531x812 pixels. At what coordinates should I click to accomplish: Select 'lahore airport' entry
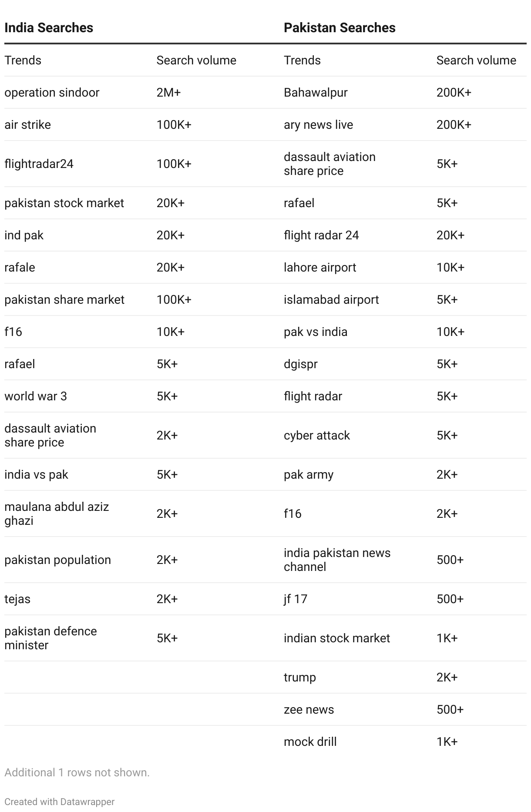pos(320,268)
